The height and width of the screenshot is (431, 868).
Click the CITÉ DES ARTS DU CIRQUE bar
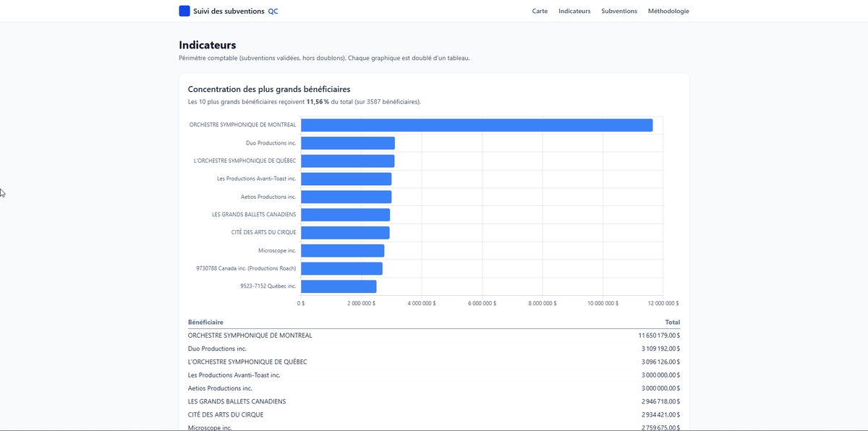point(345,233)
